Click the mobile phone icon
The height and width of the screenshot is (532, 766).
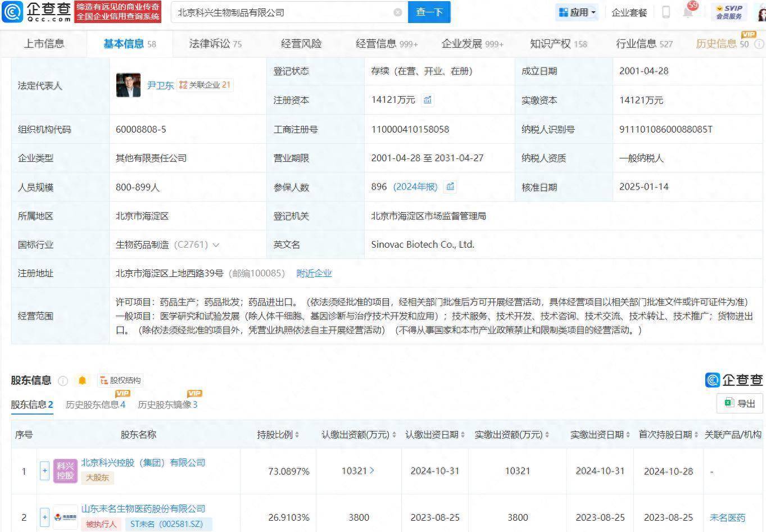(666, 12)
